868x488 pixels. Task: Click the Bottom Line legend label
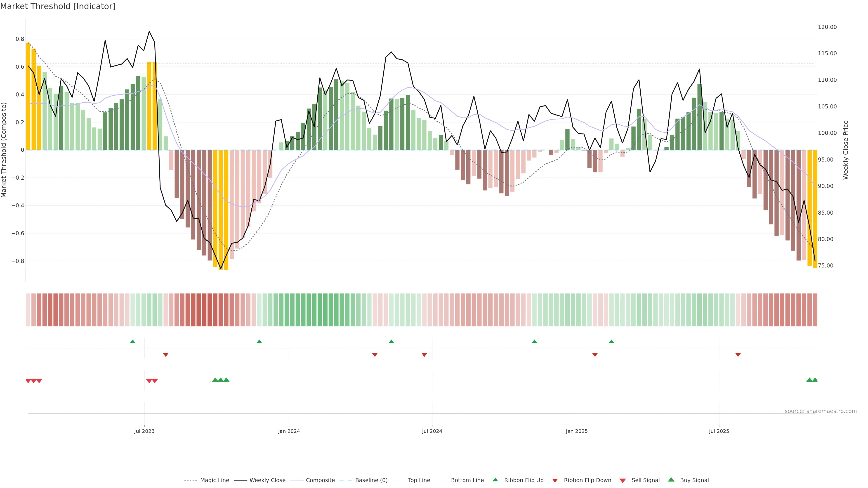467,480
